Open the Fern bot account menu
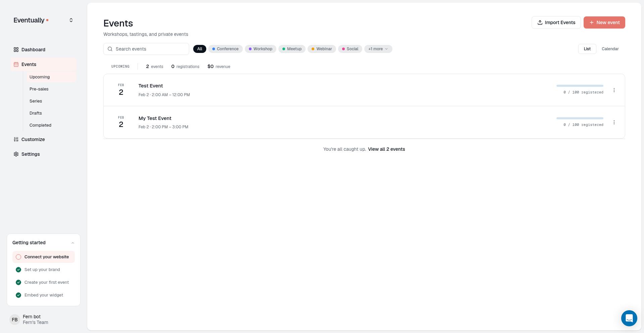 coord(44,320)
